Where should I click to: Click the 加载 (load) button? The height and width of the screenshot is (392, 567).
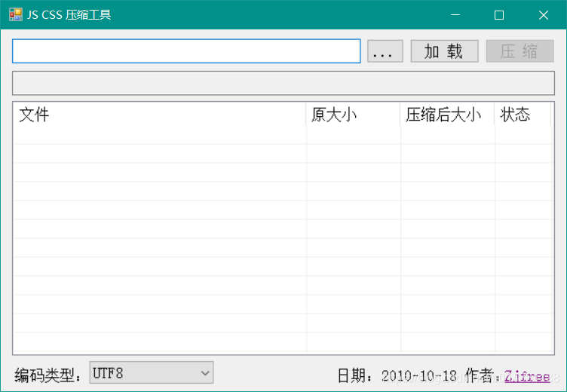pos(444,51)
